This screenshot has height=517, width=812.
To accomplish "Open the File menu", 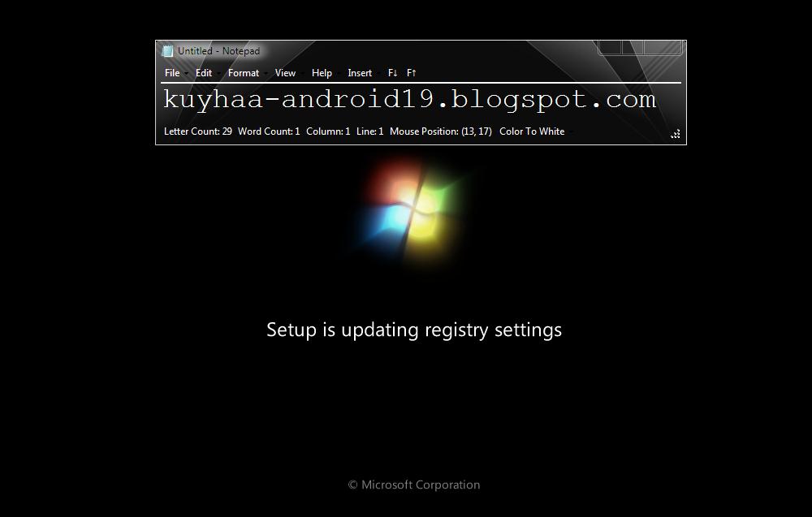I will pyautogui.click(x=172, y=73).
